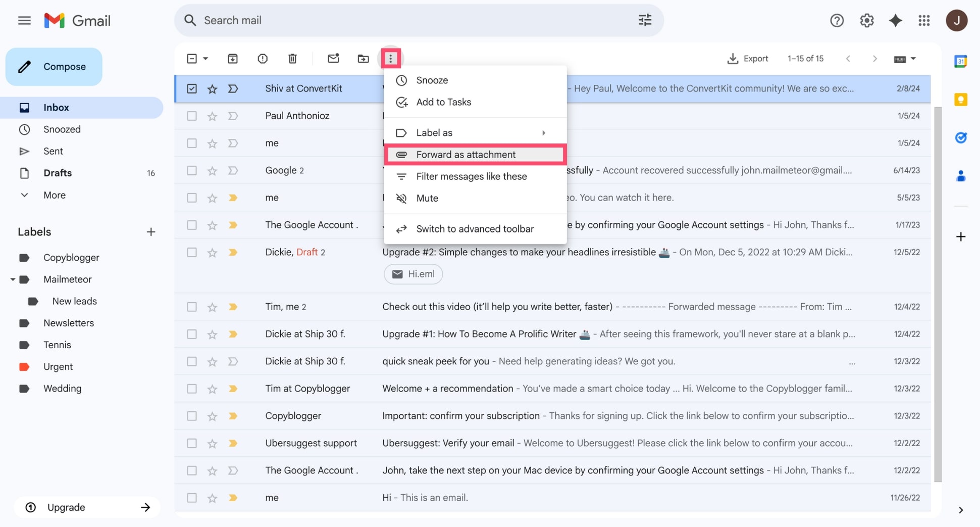Click the Move to folder icon

click(363, 59)
